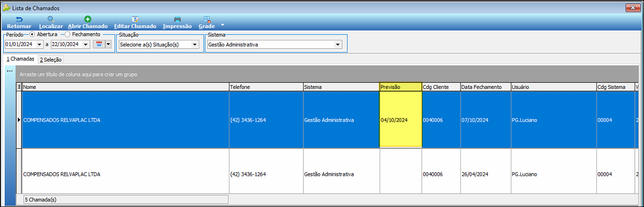Click the 07/10/2024 Data Fechamento cell
Screen dimensions: 644x207
[x=486, y=120]
